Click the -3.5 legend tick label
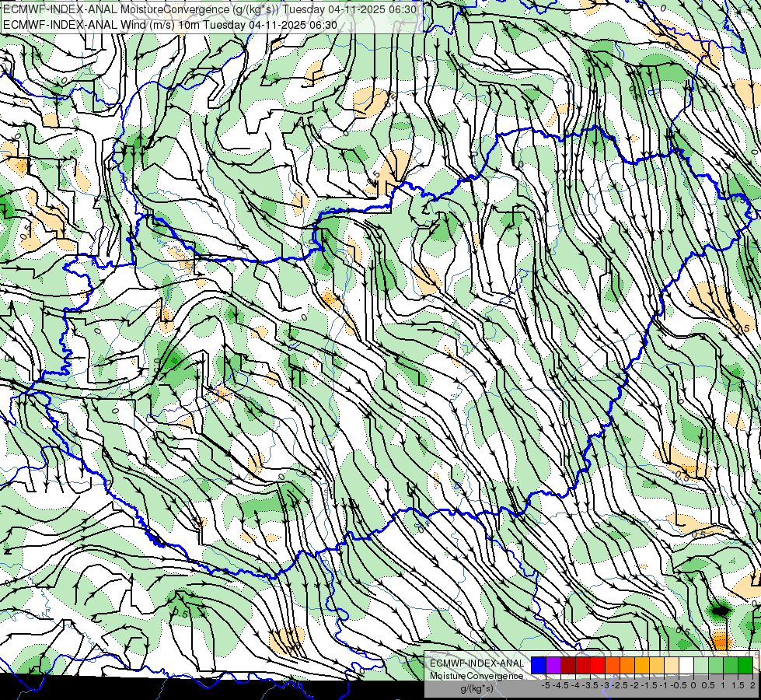This screenshot has height=700, width=761. (x=590, y=685)
